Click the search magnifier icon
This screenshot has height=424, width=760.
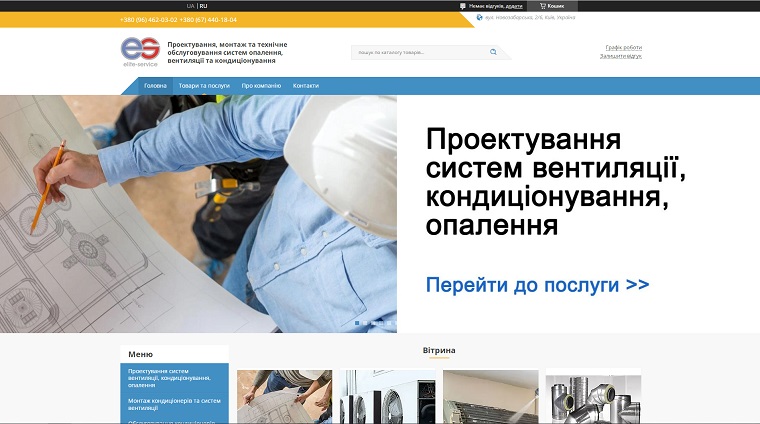coord(493,52)
